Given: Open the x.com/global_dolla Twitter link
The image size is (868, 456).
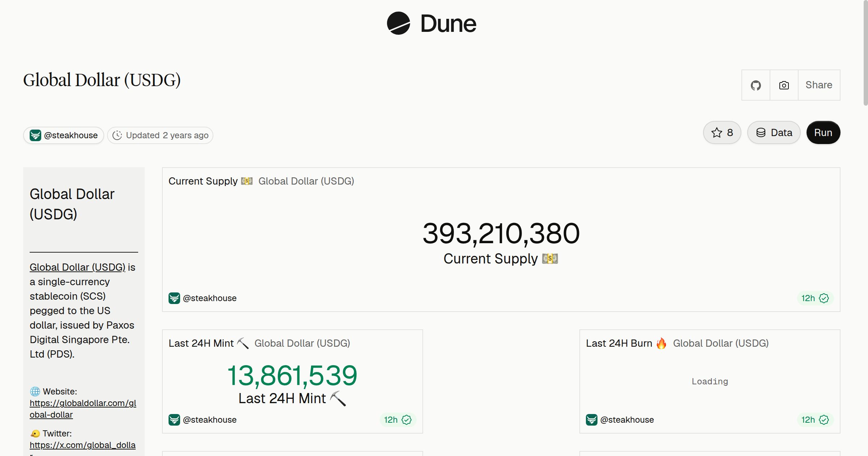Looking at the screenshot, I should [x=82, y=445].
